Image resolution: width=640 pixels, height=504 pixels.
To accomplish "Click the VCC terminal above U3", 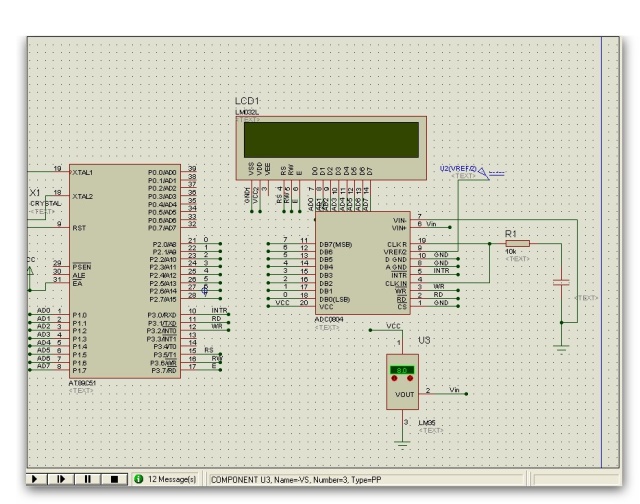I will [394, 326].
